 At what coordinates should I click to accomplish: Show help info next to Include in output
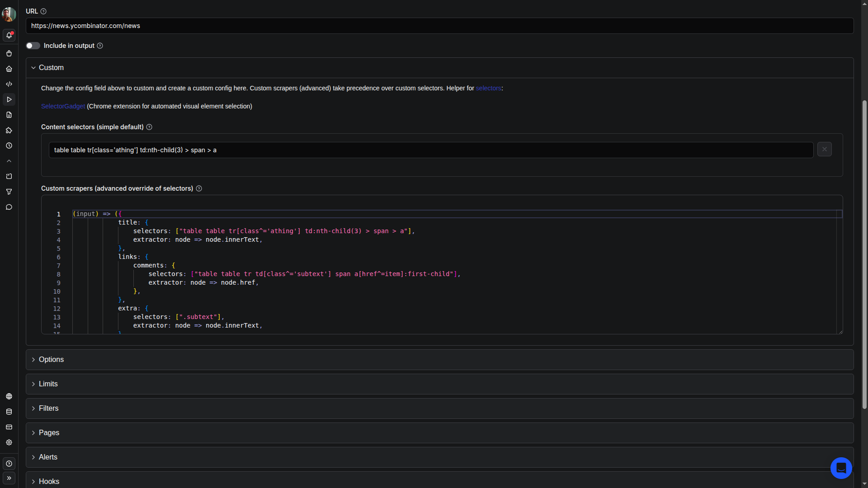[100, 46]
